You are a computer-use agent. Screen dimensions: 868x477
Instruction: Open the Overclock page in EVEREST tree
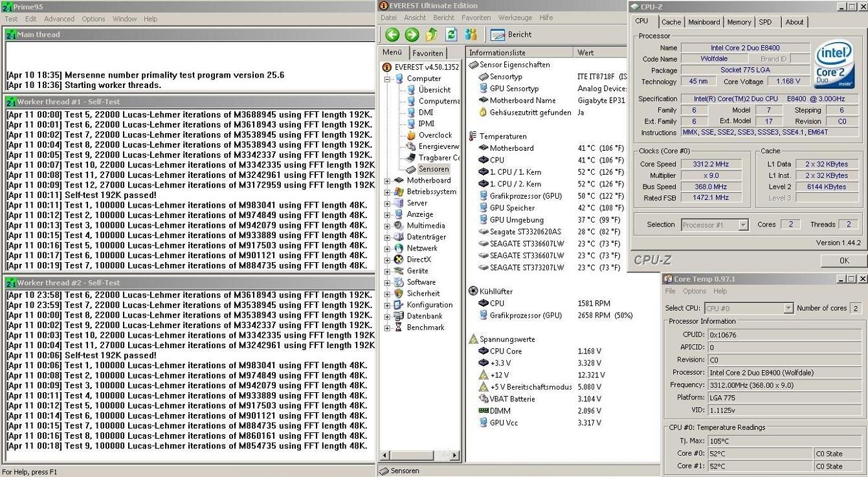click(x=435, y=135)
